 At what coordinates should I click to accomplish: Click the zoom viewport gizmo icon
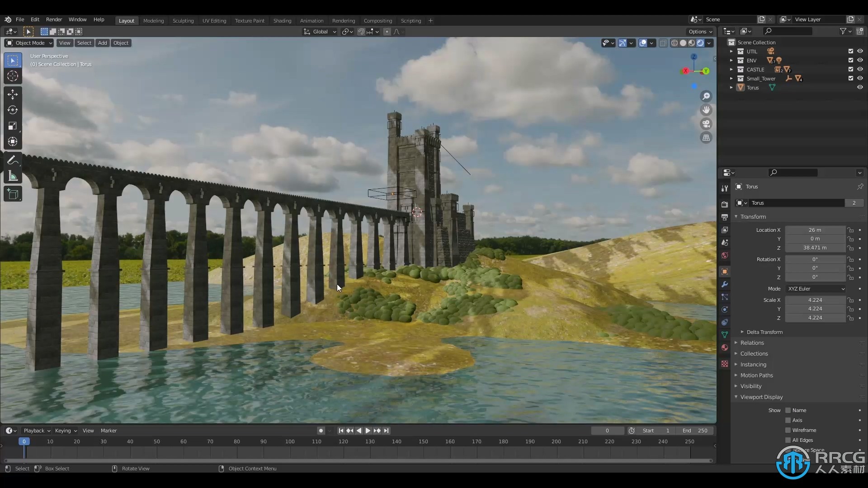[706, 96]
